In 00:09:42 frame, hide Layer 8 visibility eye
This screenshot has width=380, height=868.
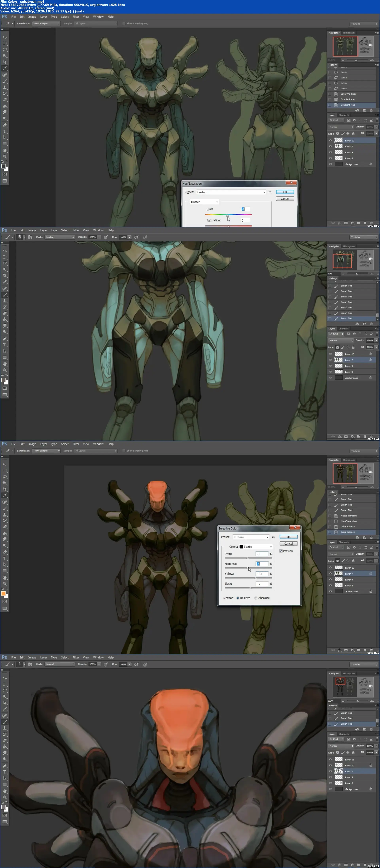pyautogui.click(x=330, y=372)
